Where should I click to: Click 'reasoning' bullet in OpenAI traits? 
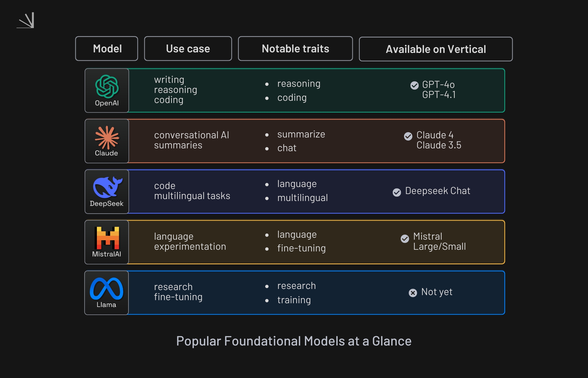299,84
